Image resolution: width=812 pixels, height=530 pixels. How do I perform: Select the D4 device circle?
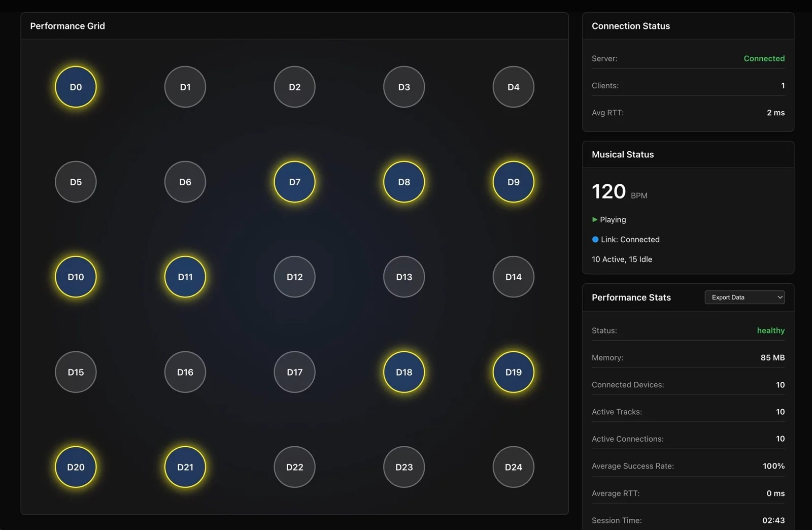point(513,87)
